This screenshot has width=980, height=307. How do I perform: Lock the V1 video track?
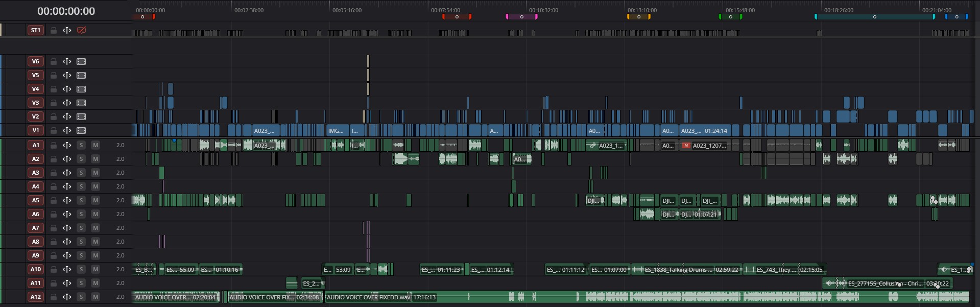click(53, 130)
